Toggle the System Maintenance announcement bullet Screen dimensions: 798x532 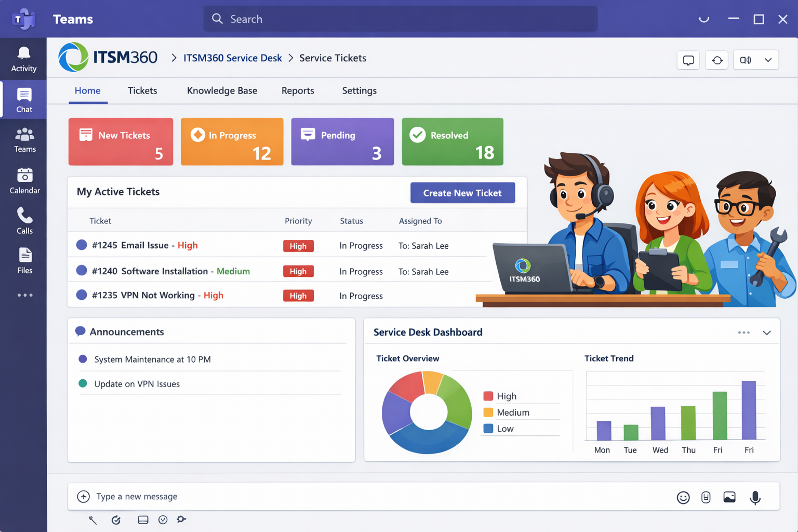click(83, 359)
